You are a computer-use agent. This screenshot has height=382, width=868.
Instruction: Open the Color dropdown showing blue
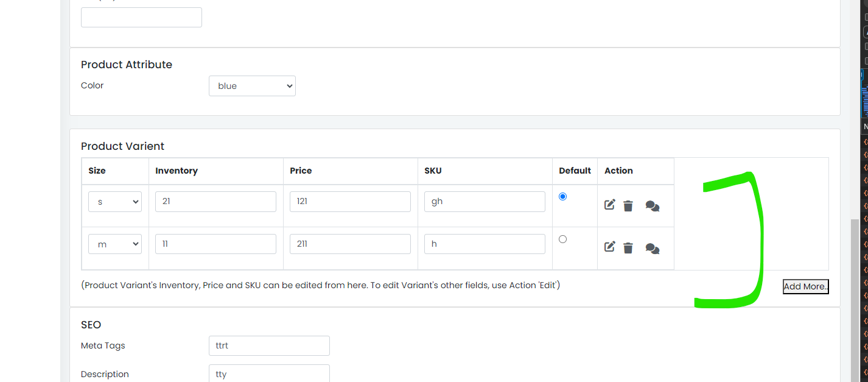pyautogui.click(x=252, y=86)
